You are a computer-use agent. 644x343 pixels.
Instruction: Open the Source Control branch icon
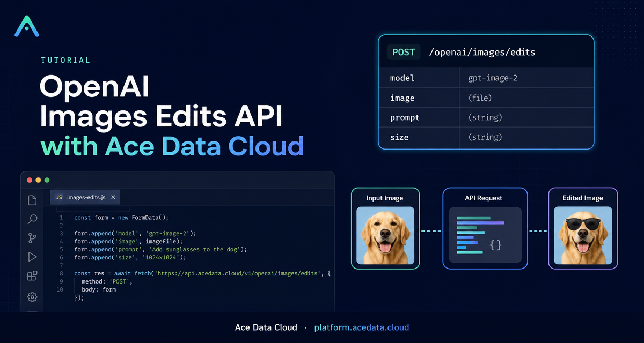pyautogui.click(x=32, y=238)
